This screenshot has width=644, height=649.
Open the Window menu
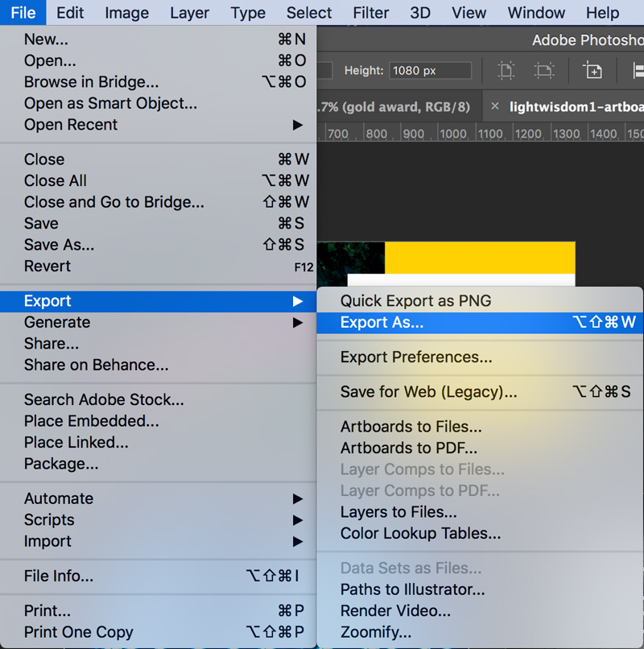[536, 12]
